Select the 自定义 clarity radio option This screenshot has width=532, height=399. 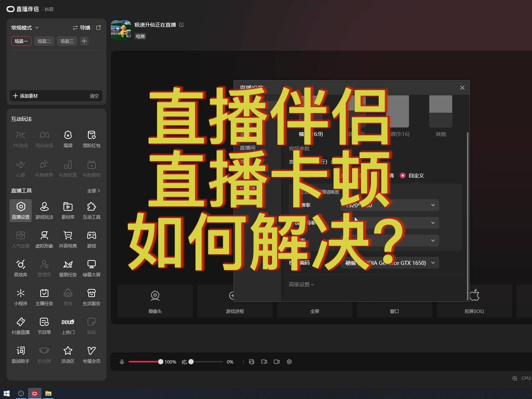pyautogui.click(x=403, y=175)
